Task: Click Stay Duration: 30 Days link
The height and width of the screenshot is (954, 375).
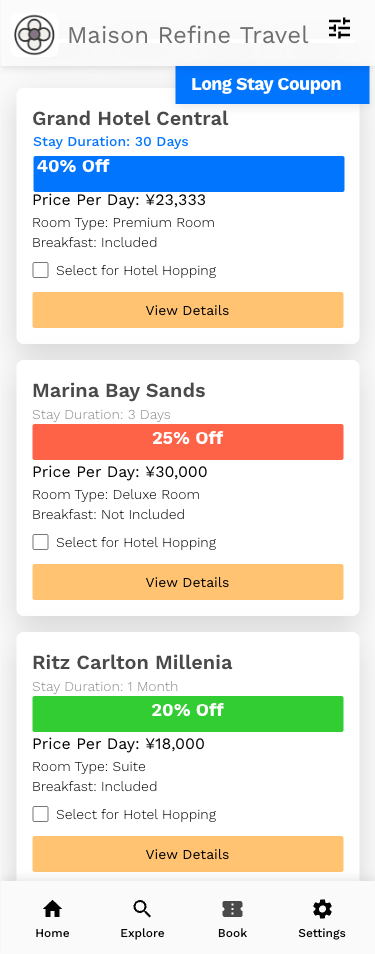Action: (111, 142)
